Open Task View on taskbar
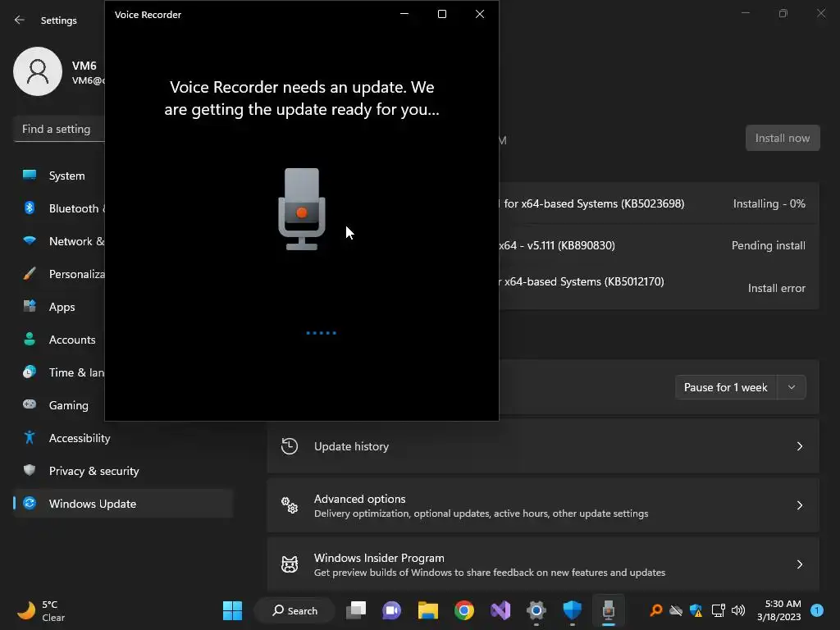Viewport: 840px width, 630px height. point(356,610)
